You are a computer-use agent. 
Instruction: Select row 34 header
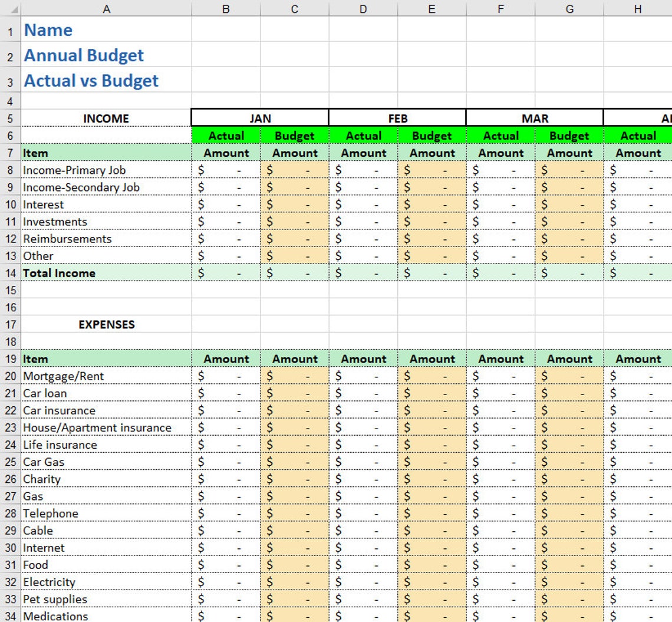click(10, 616)
